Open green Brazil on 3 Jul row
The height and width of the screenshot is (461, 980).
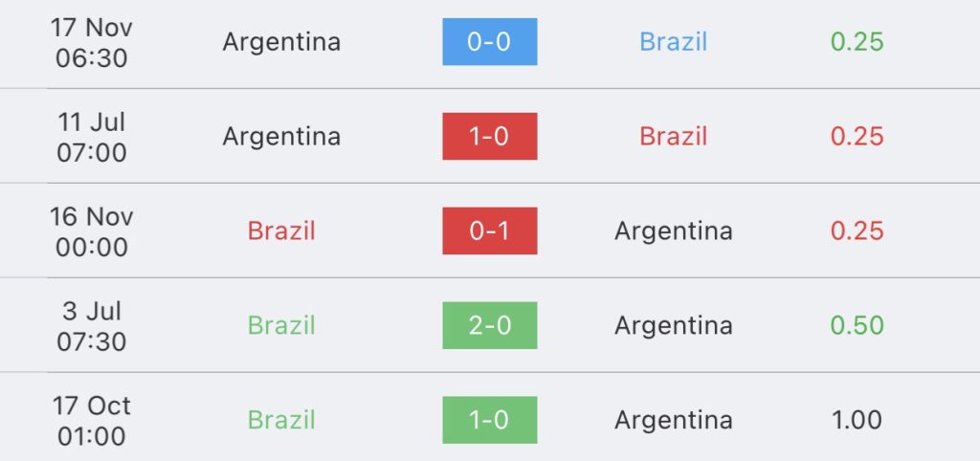281,325
